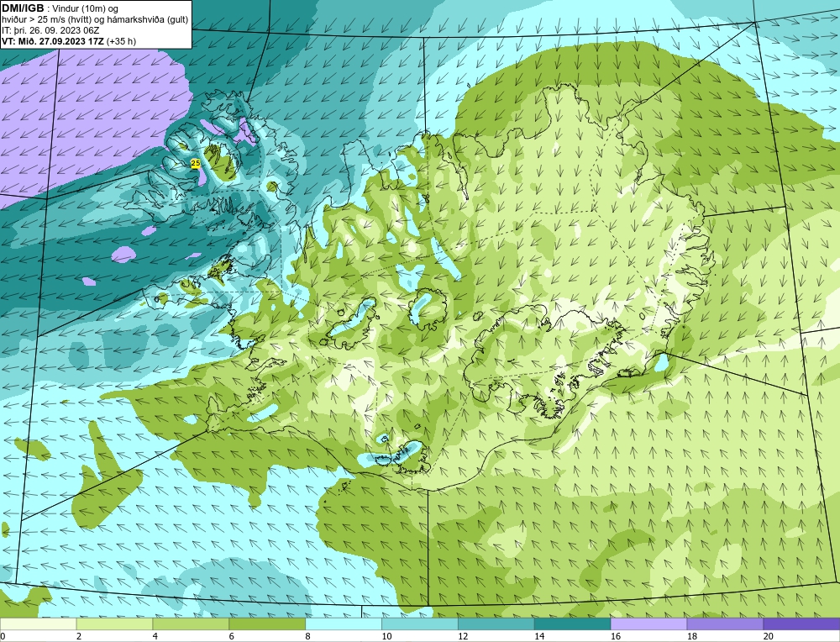
Task: Click the legend scale label 4
Action: [155, 636]
